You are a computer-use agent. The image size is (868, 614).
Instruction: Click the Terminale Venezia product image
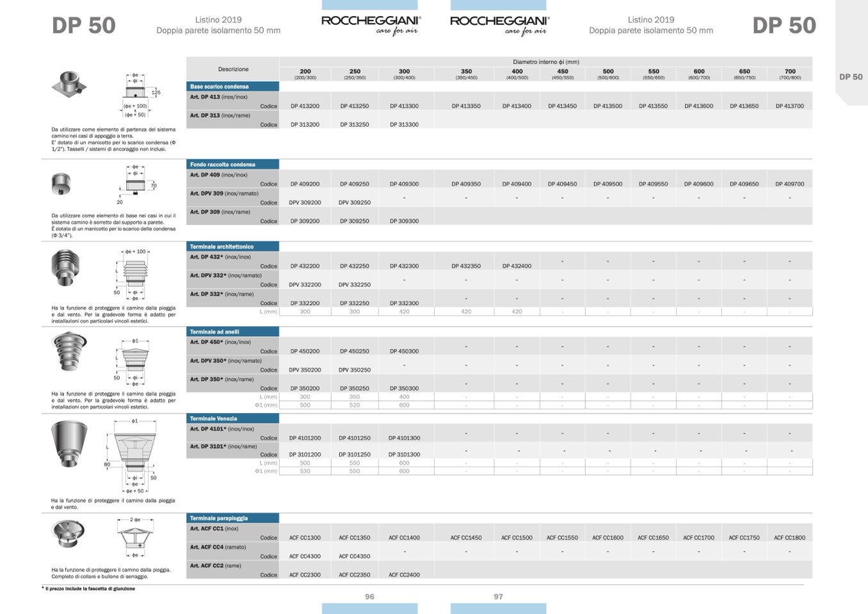tap(69, 445)
